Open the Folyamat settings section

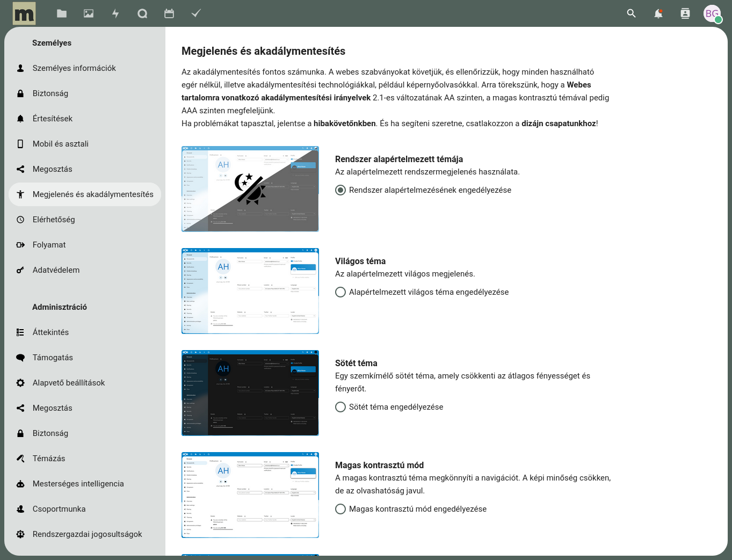tap(85, 245)
